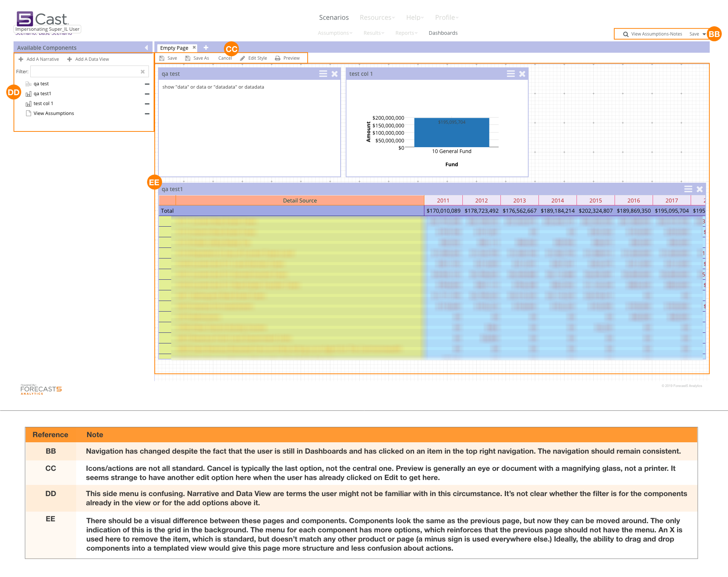Select the Empty Page tab
This screenshot has height=577, width=728.
175,48
